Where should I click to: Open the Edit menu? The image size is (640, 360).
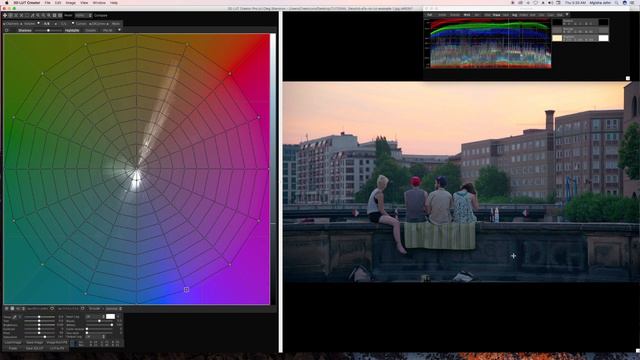pos(58,3)
